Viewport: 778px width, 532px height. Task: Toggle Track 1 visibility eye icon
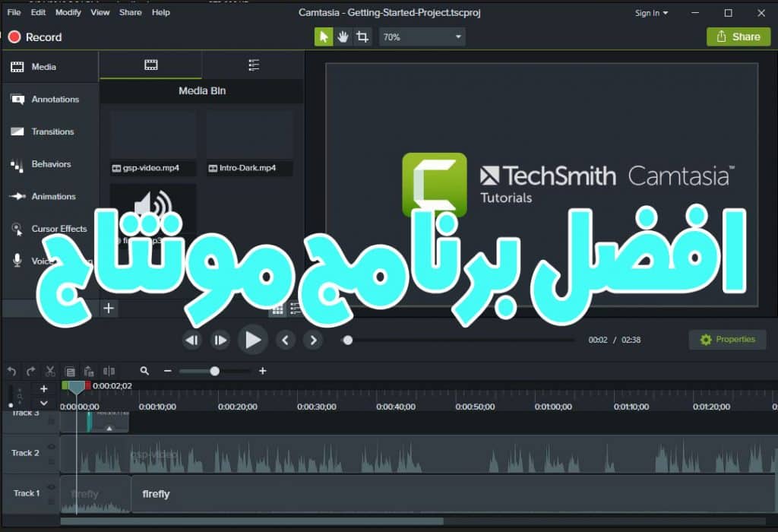(51, 487)
